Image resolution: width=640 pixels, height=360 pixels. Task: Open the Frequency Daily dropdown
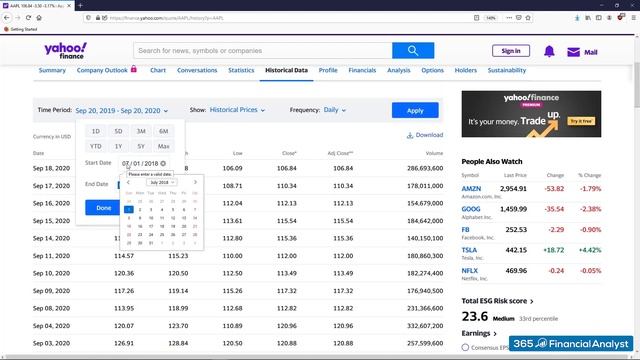(335, 110)
